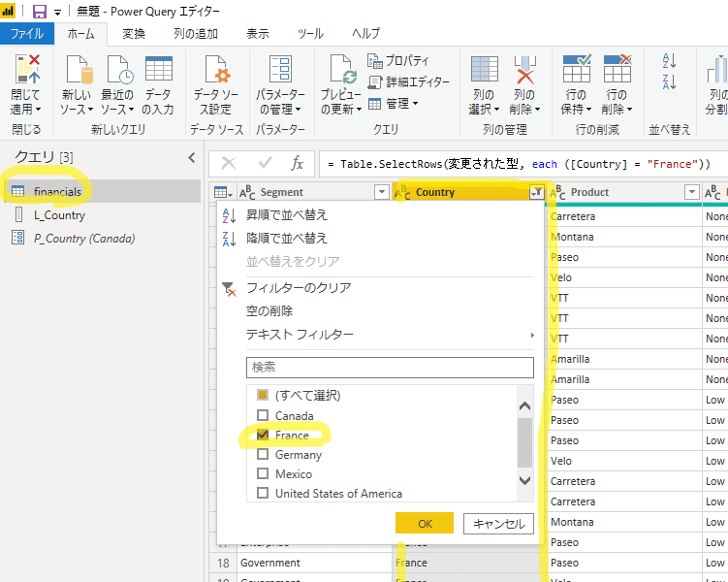Click the 閉じて適用 (Close & Apply) icon
Image resolution: width=728 pixels, height=582 pixels.
[27, 70]
